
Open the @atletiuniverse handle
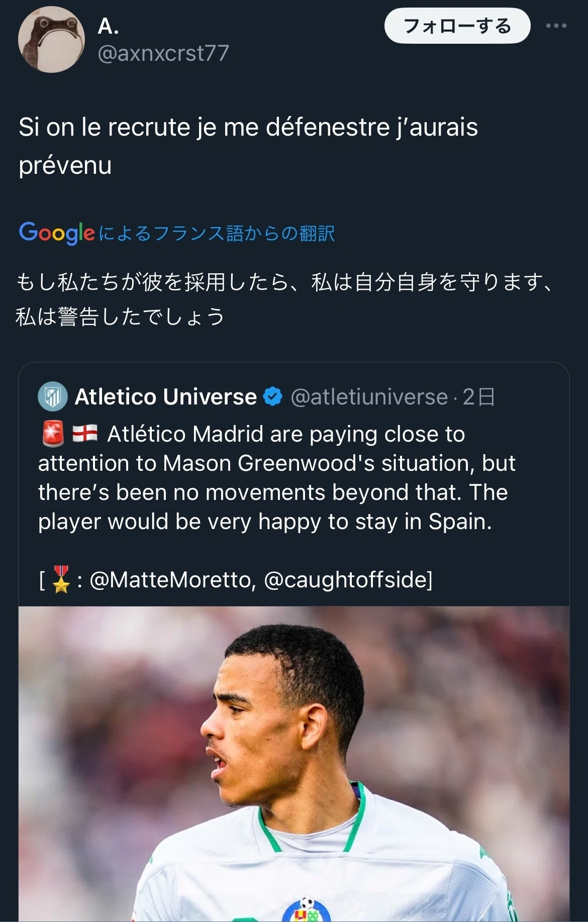coord(369,397)
